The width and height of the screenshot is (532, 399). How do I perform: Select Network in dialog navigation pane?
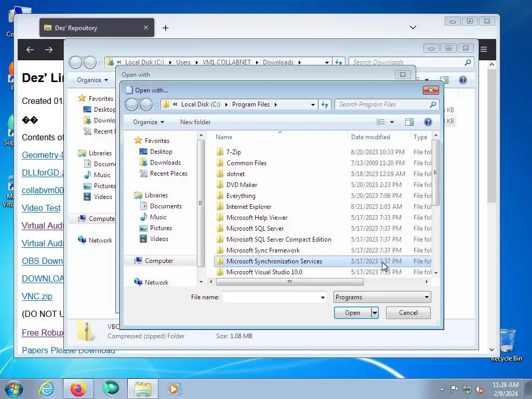click(156, 282)
